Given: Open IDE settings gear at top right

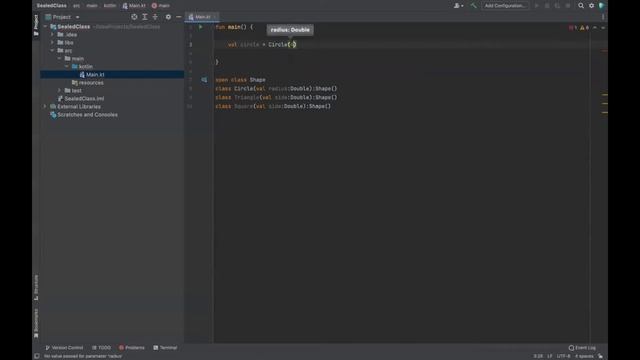Looking at the screenshot, I should [591, 6].
